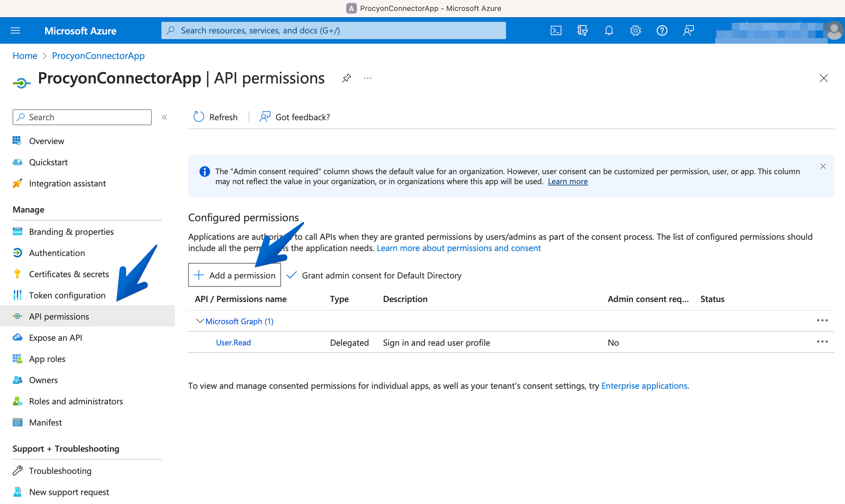Open more options for User.Read row

(x=822, y=342)
